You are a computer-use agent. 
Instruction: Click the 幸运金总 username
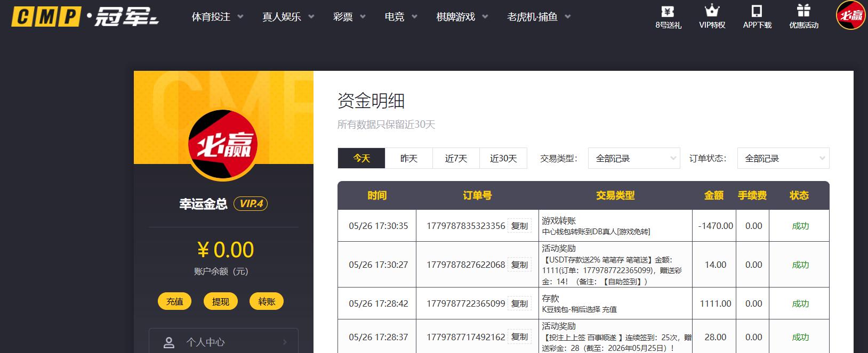click(203, 204)
